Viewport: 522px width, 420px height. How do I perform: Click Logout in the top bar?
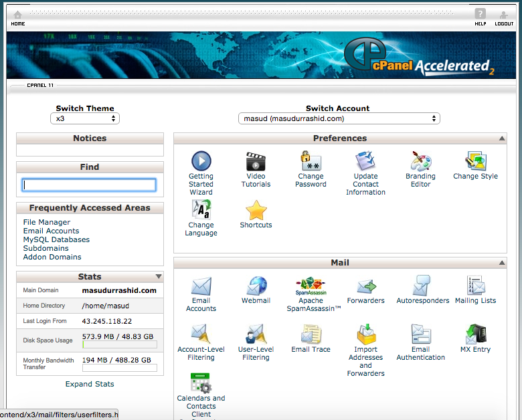point(503,17)
